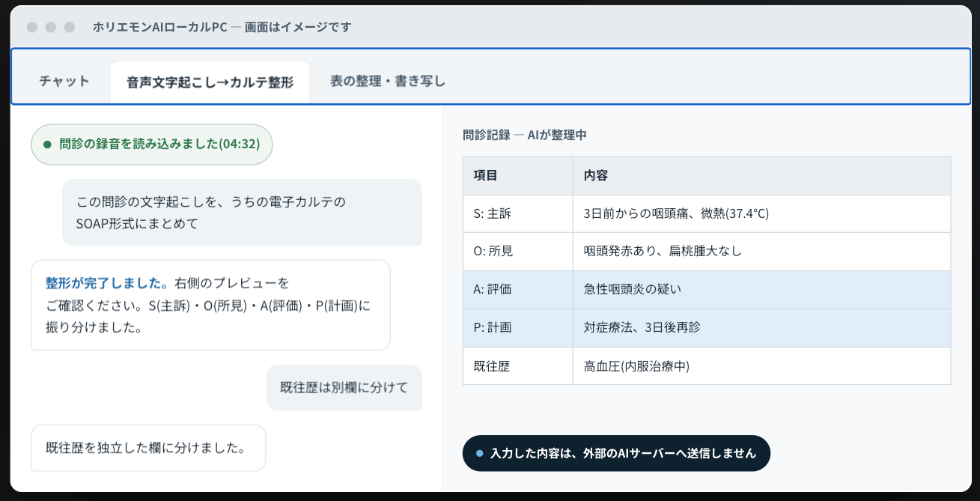
Task: Click the 既往歴を独立した欄に分けました。 reply bubble
Action: 148,448
